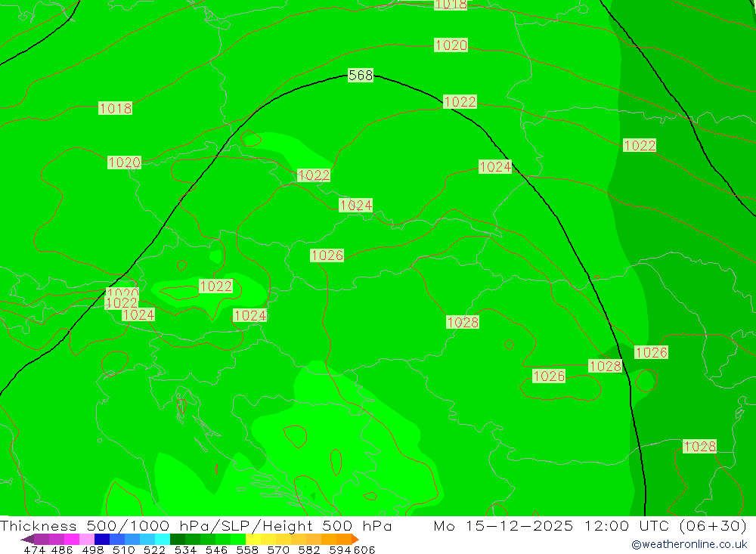756x554 pixels.
Task: Click the purple arrow at legend start
Action: (x=27, y=539)
